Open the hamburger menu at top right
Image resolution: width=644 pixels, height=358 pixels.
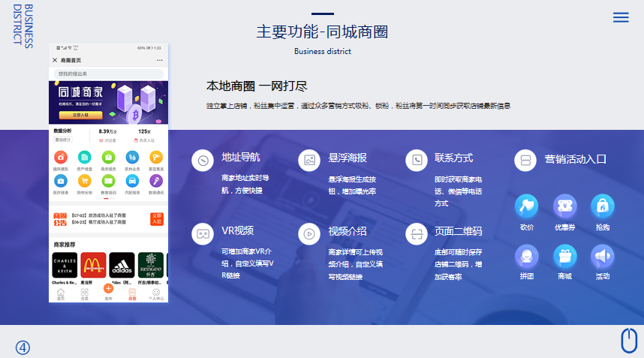point(621,17)
